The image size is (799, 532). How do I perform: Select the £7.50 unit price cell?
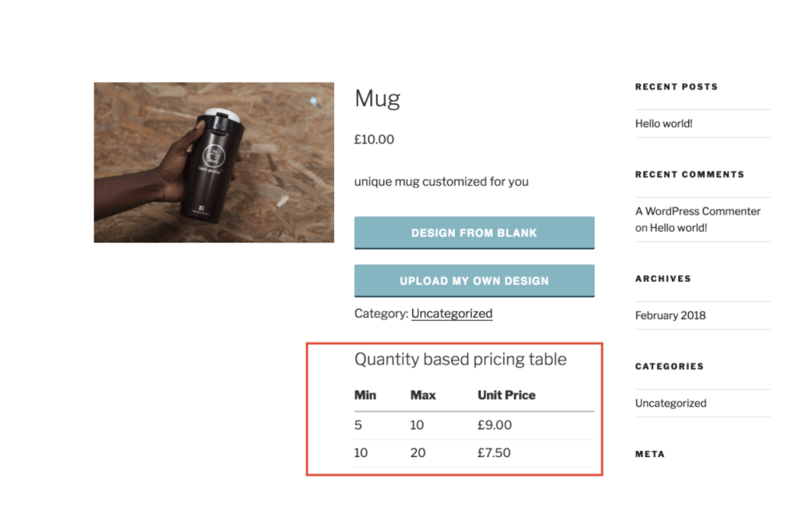(495, 452)
